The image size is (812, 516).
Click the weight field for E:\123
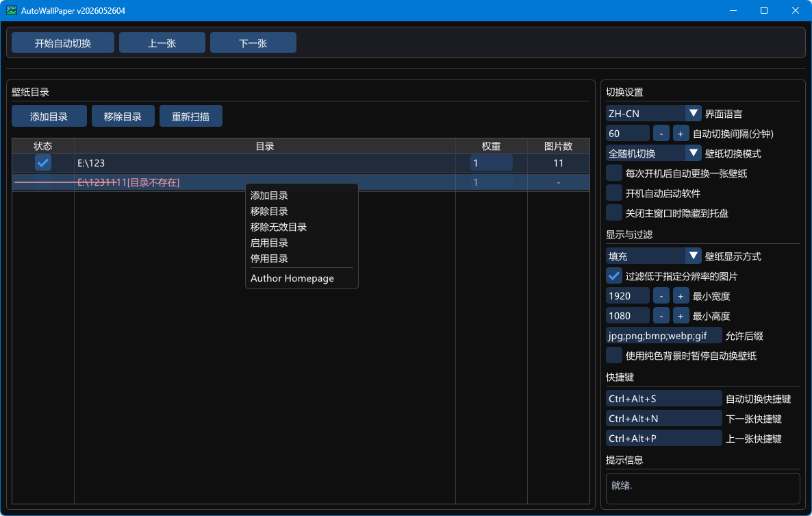point(492,162)
